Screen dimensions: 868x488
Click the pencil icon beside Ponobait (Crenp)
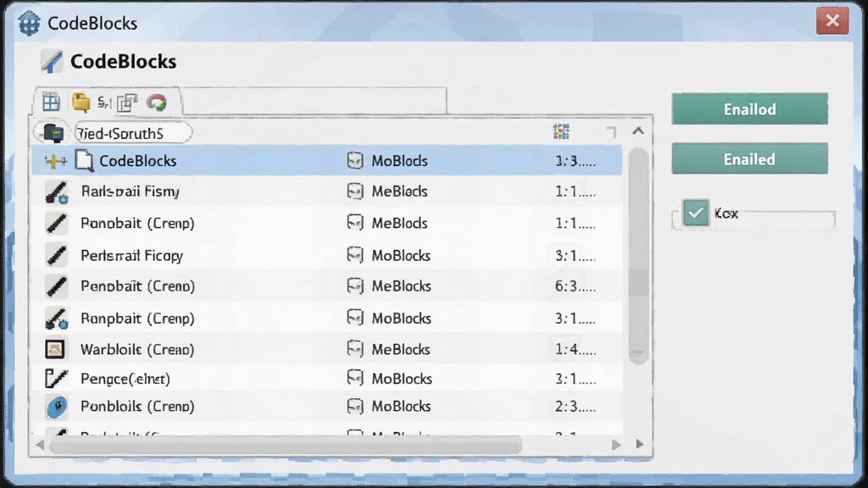click(x=57, y=223)
